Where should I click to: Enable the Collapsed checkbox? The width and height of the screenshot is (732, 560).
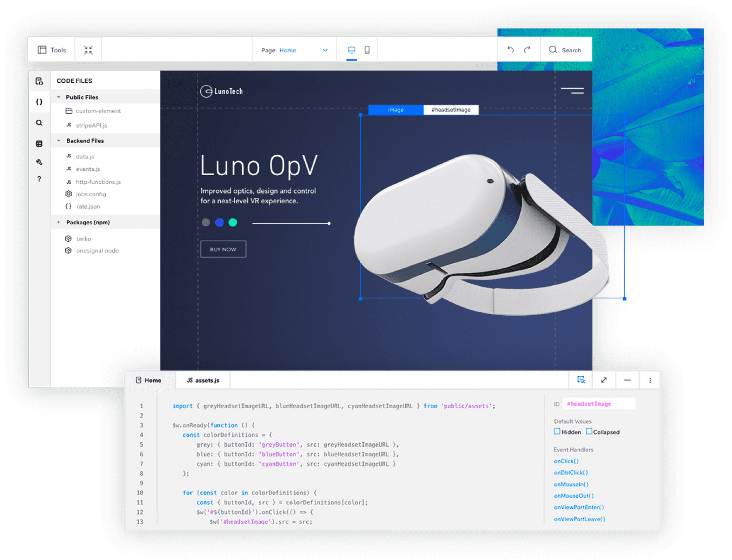[589, 431]
